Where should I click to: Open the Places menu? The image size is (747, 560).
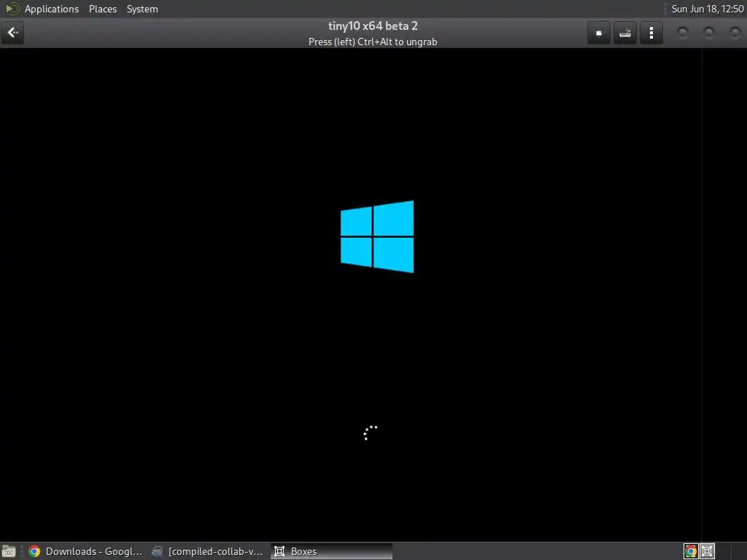coord(102,9)
